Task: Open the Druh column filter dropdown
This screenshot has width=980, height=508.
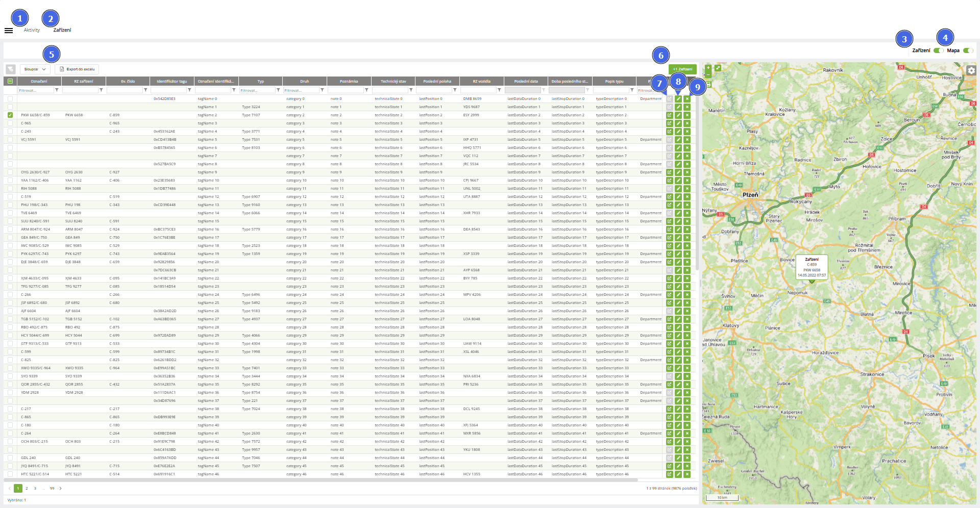Action: pos(322,90)
